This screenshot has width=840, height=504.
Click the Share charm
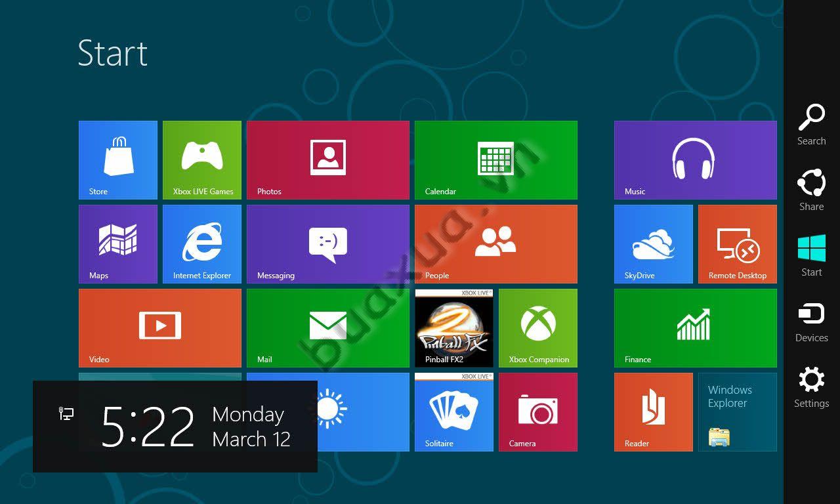(x=812, y=190)
